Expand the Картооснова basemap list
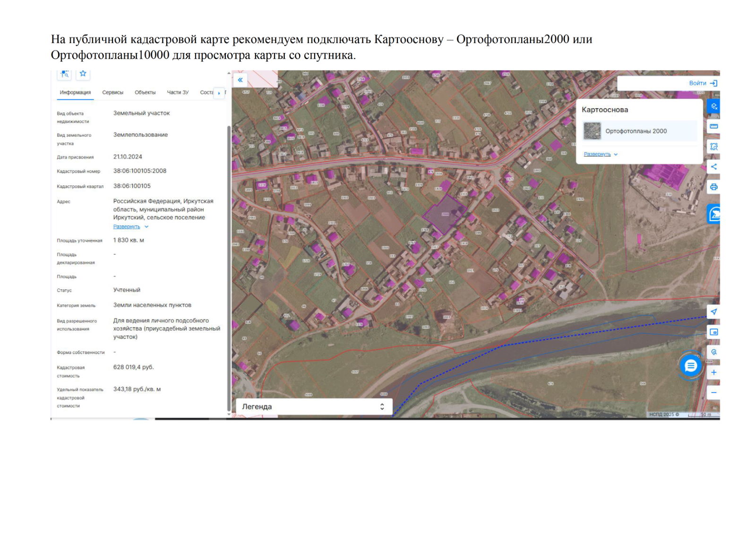The image size is (756, 535). click(597, 155)
